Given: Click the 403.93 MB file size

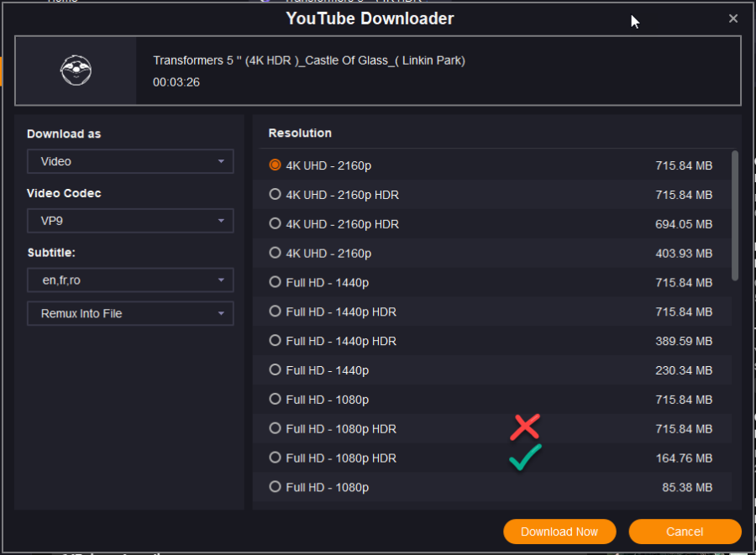Looking at the screenshot, I should (x=684, y=254).
